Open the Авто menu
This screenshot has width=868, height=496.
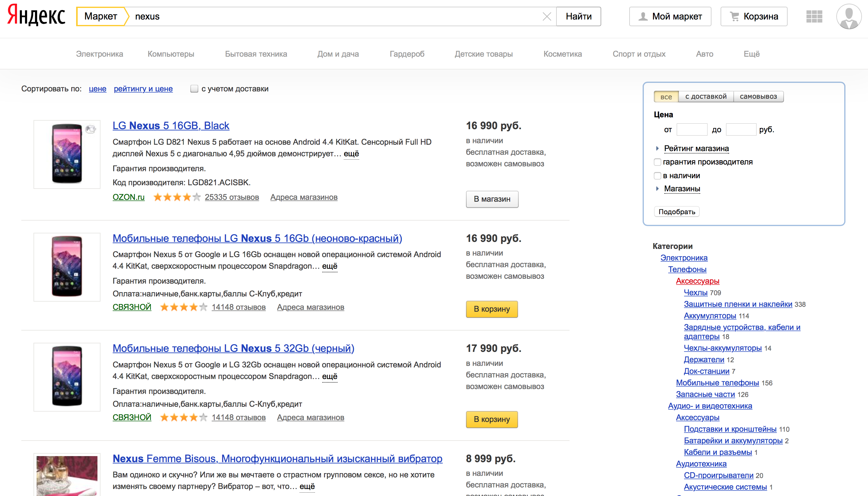point(704,54)
